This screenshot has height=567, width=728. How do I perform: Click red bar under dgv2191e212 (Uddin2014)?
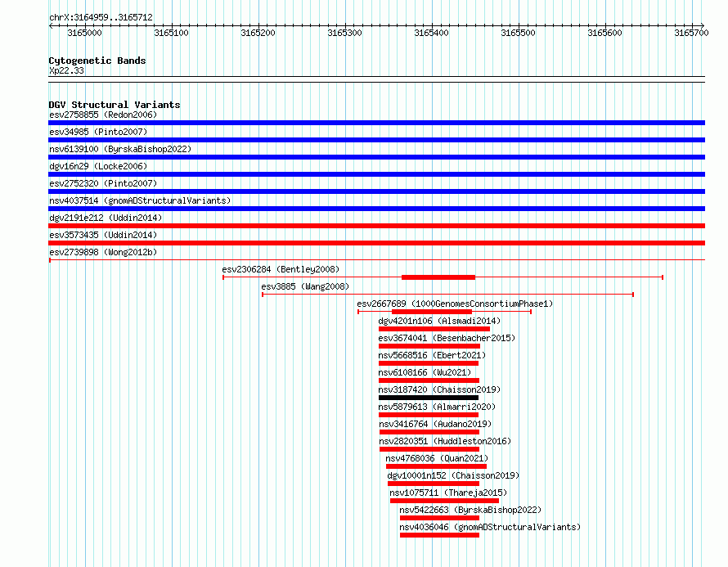tap(376, 226)
